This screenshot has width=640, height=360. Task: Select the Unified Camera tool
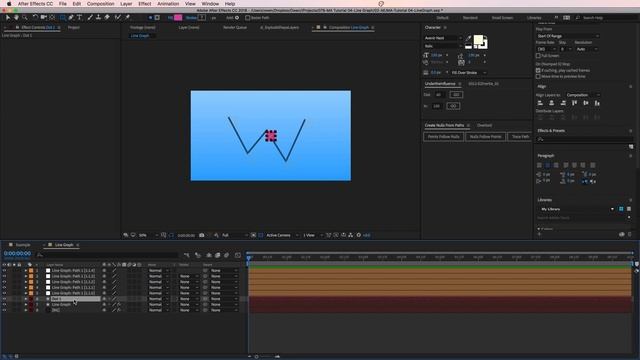pos(43,18)
